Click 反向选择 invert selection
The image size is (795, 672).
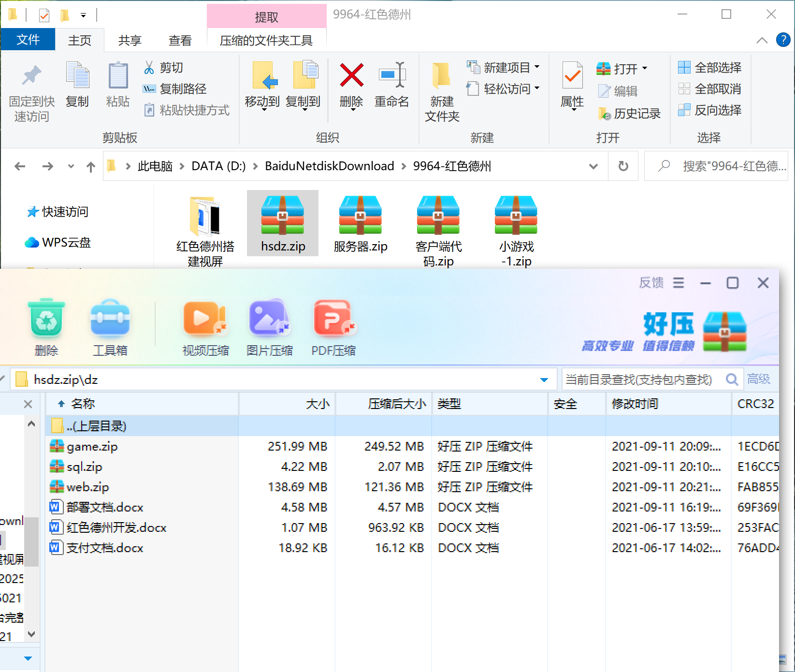click(x=710, y=110)
